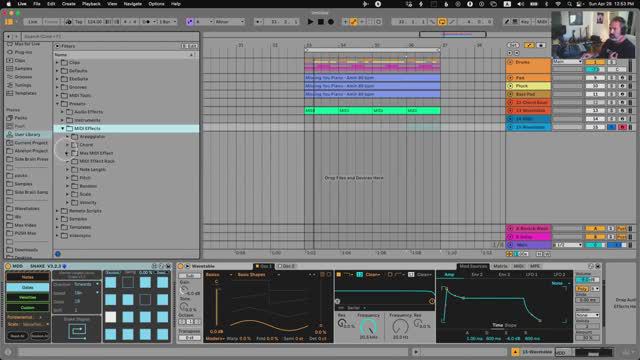Switch to Wavetable Osc 2 tab
Image resolution: width=640 pixels, height=360 pixels.
pos(288,266)
